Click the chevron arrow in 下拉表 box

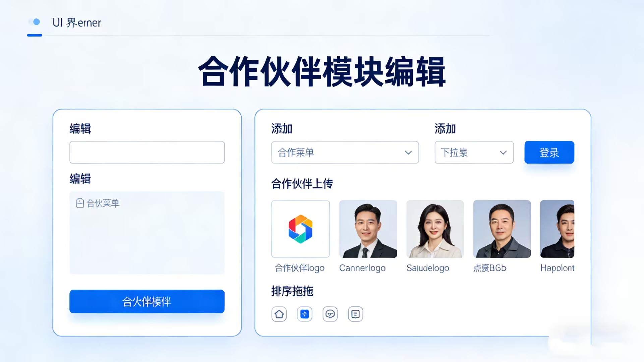pyautogui.click(x=503, y=153)
